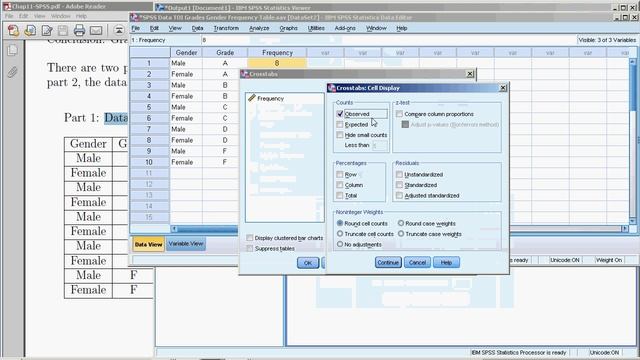Click the Adobe Reader create PDF icon
Viewport: 640px width, 360px height.
(13, 31)
